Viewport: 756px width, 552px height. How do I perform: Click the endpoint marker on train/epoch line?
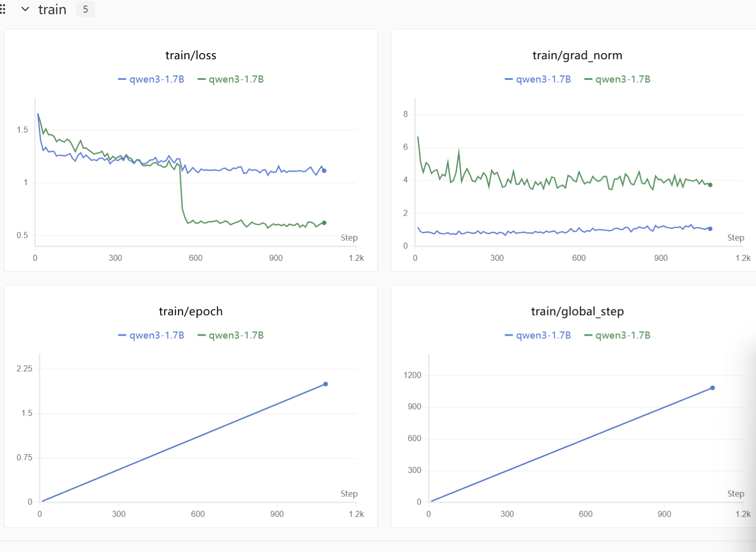point(326,384)
